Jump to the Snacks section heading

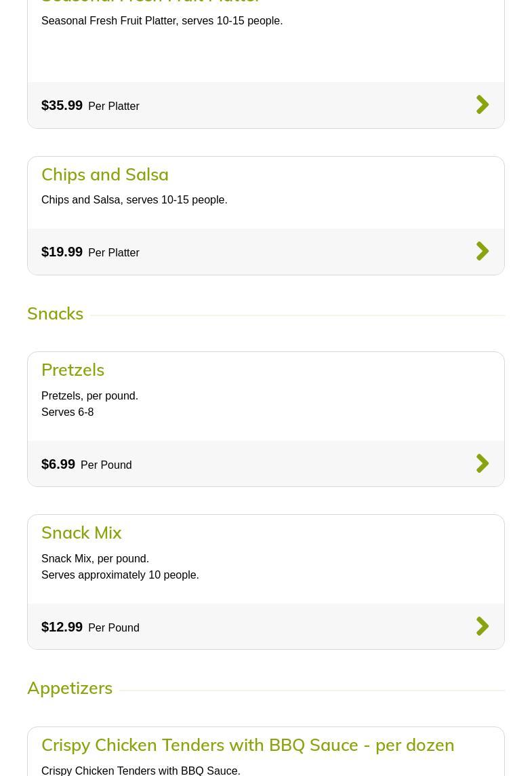point(55,313)
